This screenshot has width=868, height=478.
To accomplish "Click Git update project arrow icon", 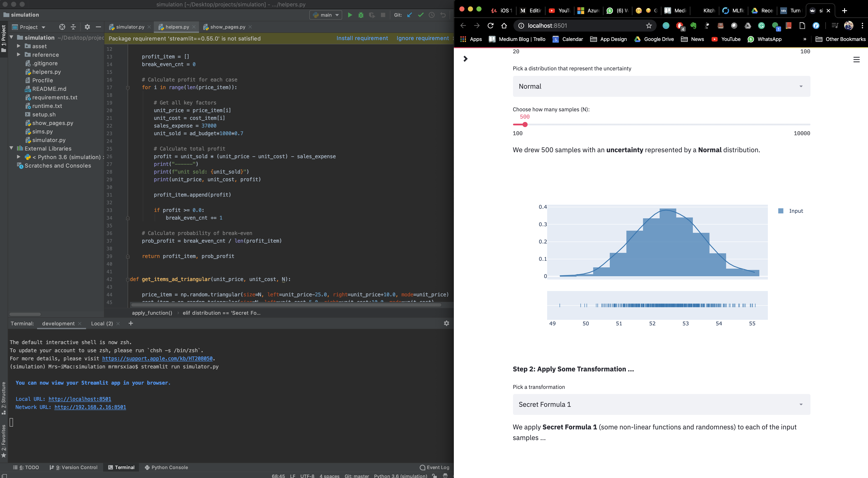I will click(x=409, y=15).
